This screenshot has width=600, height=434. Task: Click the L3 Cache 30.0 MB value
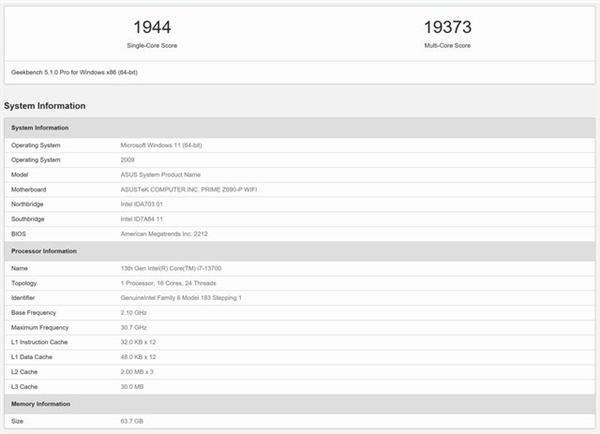click(x=132, y=387)
